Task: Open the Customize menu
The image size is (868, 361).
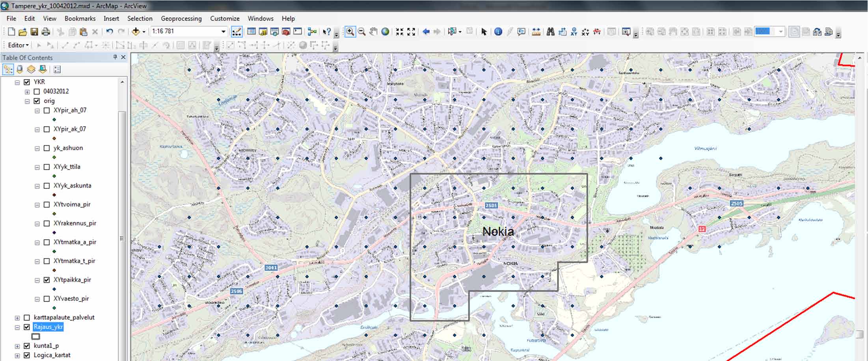Action: click(x=225, y=19)
